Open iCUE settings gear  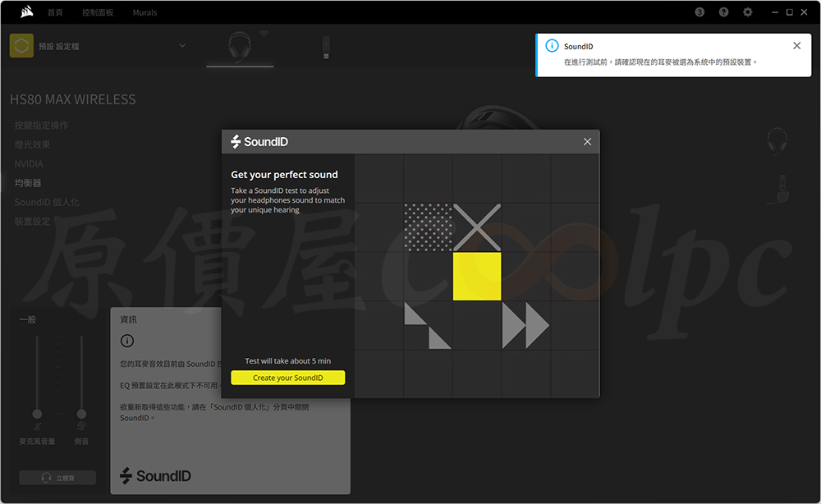pos(748,12)
